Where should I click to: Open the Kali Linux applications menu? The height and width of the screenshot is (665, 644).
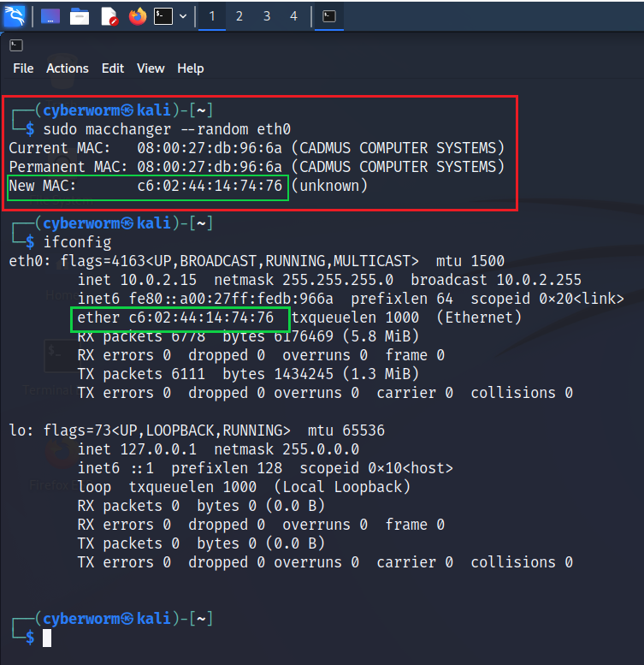coord(15,15)
